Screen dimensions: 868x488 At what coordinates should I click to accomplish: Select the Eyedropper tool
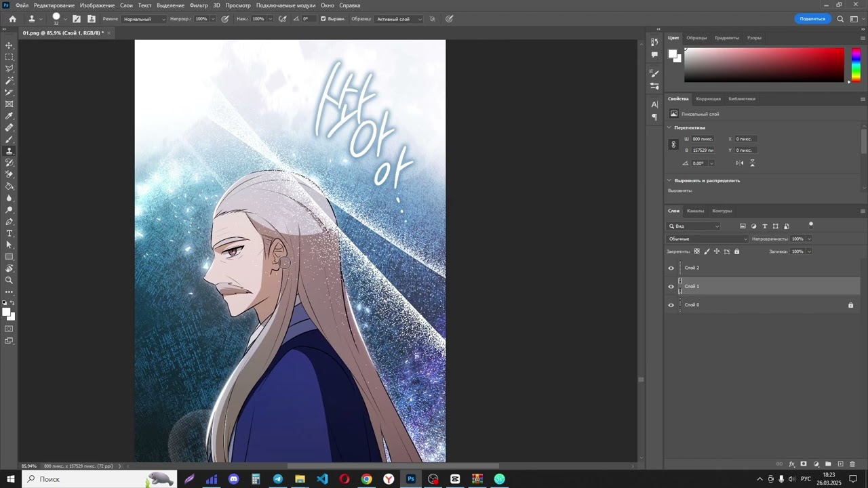pyautogui.click(x=9, y=116)
